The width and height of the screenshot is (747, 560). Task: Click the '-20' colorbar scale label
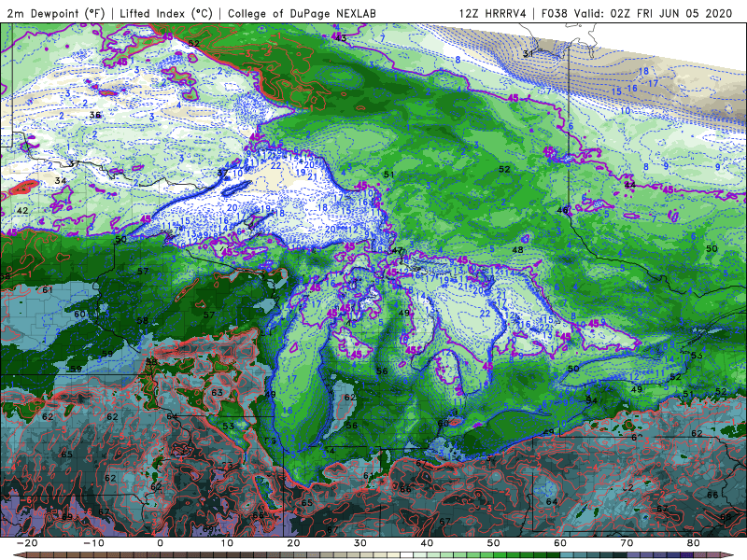[27, 543]
